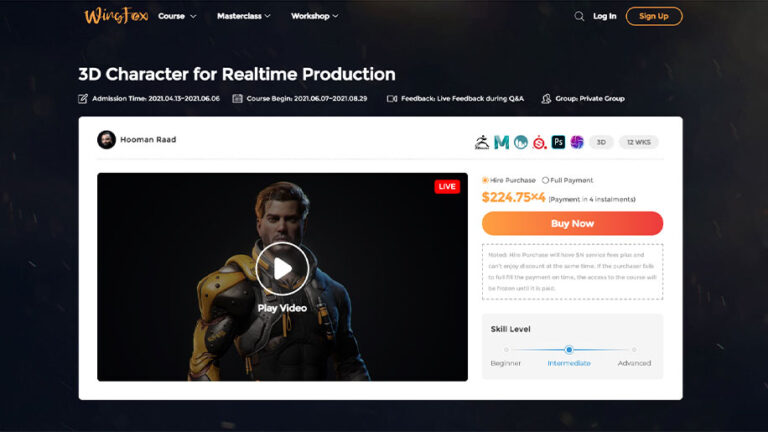The width and height of the screenshot is (768, 432).
Task: Click Hooman Raad's avatar picture
Action: click(106, 140)
